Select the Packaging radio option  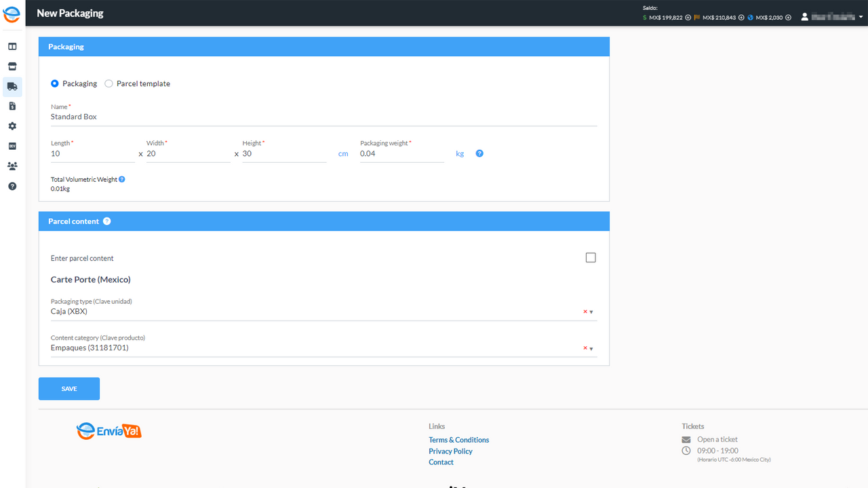pos(55,84)
